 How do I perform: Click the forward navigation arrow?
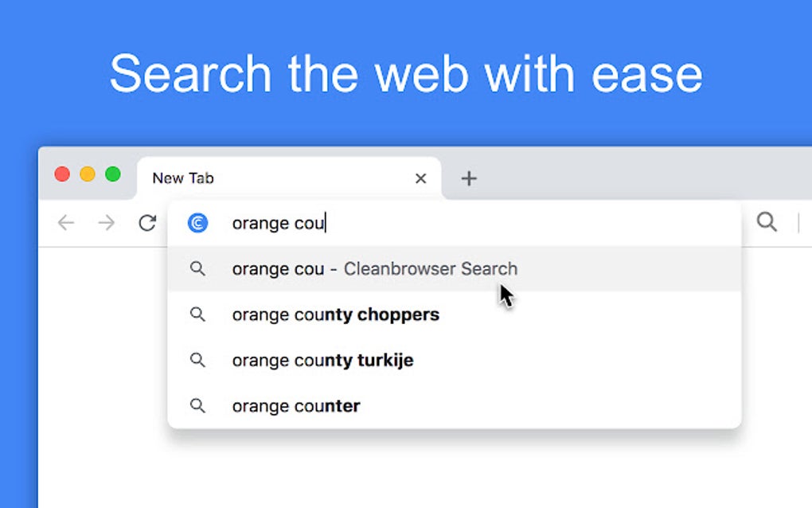tap(106, 224)
